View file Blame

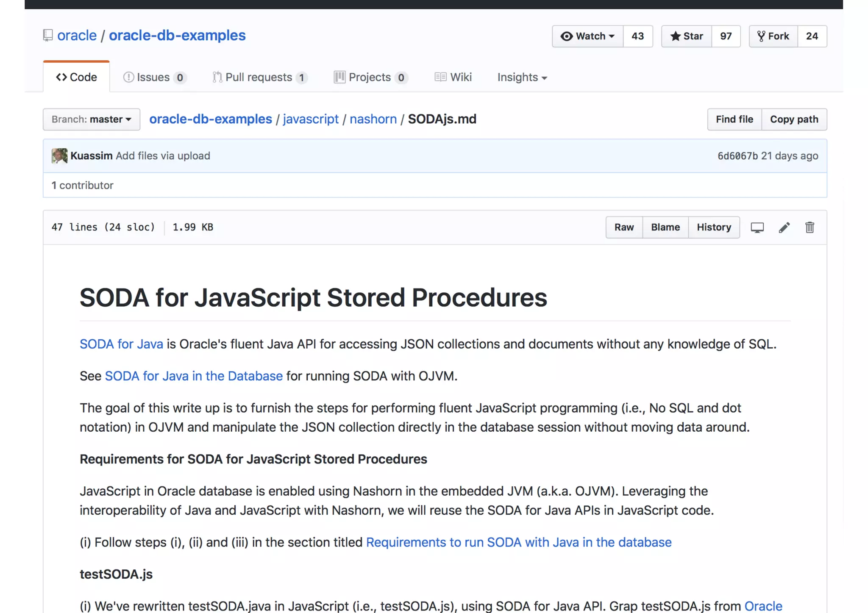pyautogui.click(x=665, y=227)
